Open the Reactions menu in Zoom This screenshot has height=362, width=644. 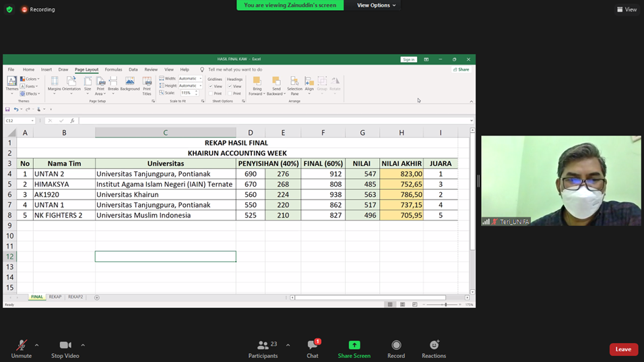pyautogui.click(x=434, y=348)
